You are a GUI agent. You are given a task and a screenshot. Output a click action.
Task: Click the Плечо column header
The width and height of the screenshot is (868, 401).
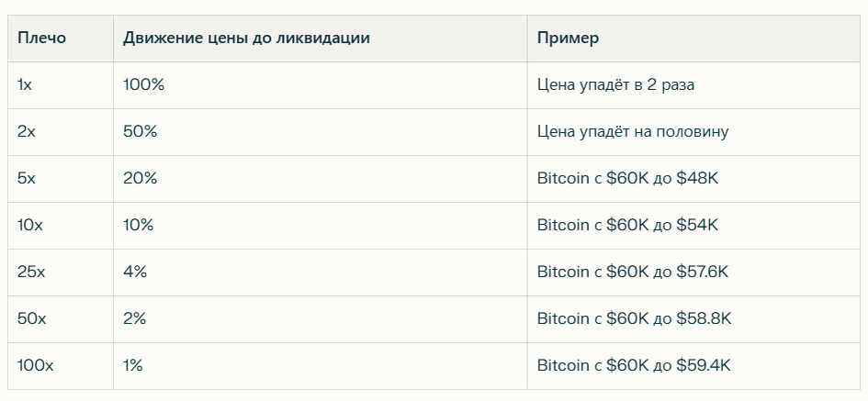[x=61, y=39]
